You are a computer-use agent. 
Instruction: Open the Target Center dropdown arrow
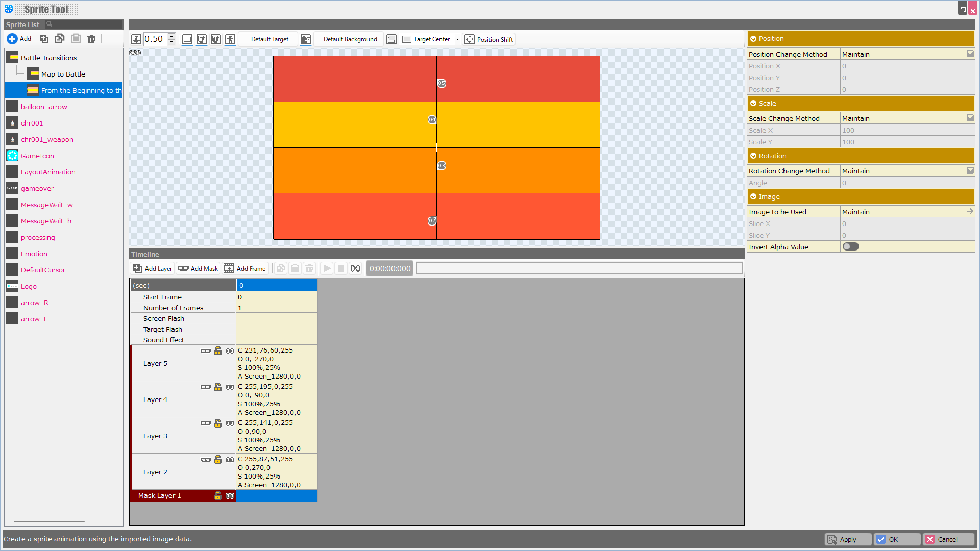click(x=457, y=39)
